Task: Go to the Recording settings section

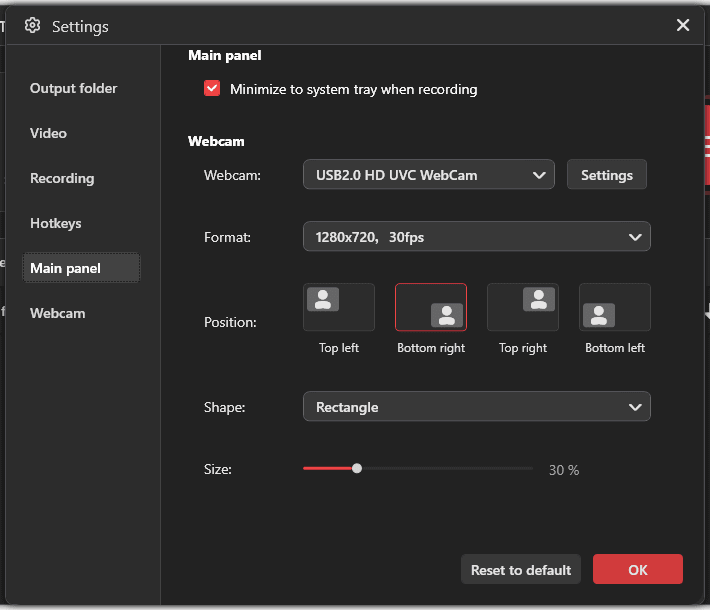Action: 62,178
